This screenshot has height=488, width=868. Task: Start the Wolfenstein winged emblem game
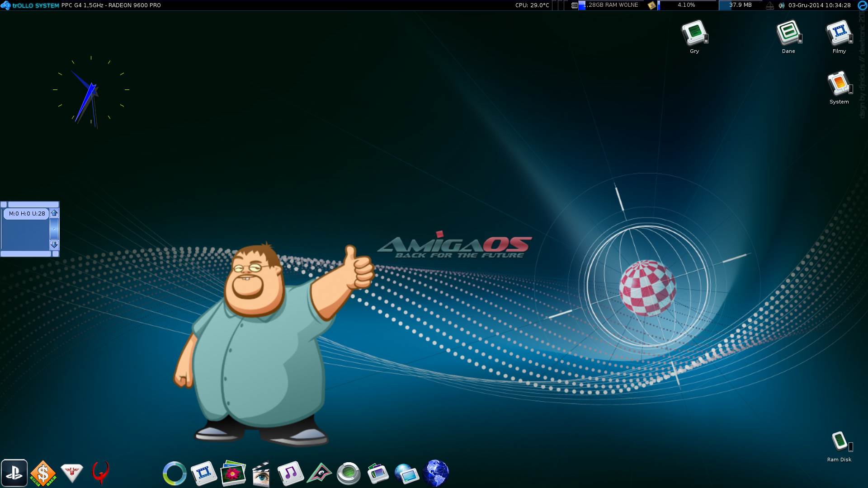pyautogui.click(x=72, y=473)
